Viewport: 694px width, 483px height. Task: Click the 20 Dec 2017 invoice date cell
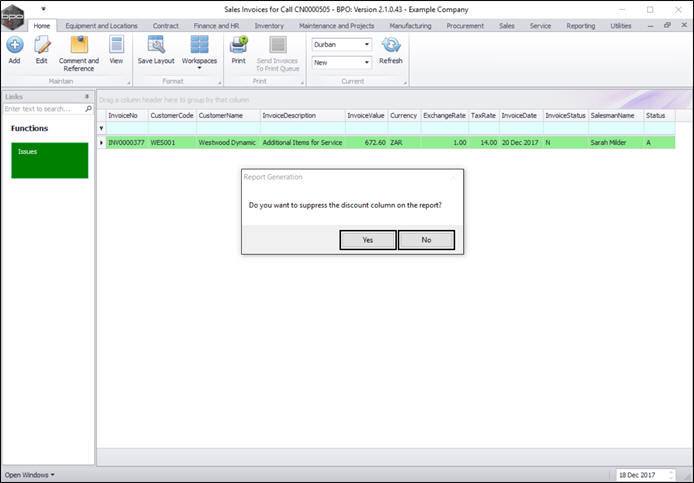521,143
